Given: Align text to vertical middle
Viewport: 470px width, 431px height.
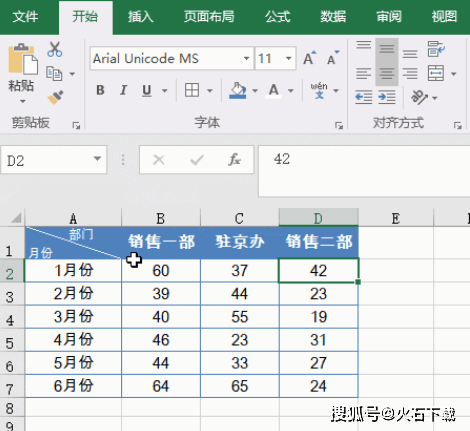Looking at the screenshot, I should tap(387, 49).
